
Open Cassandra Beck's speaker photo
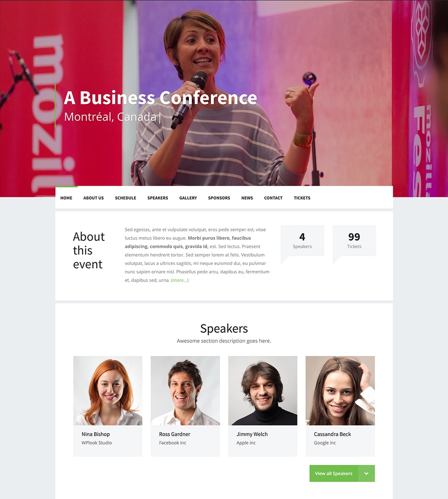(340, 391)
